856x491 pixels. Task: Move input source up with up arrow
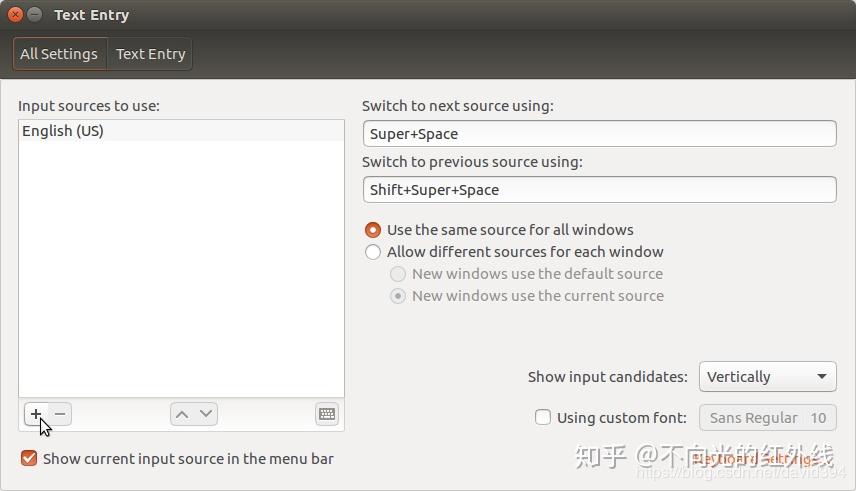(181, 414)
